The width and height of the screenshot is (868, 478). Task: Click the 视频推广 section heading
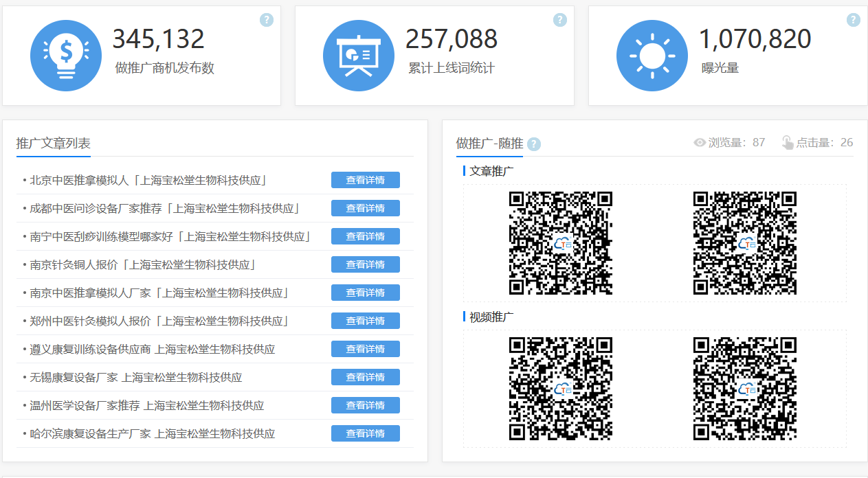click(x=491, y=317)
